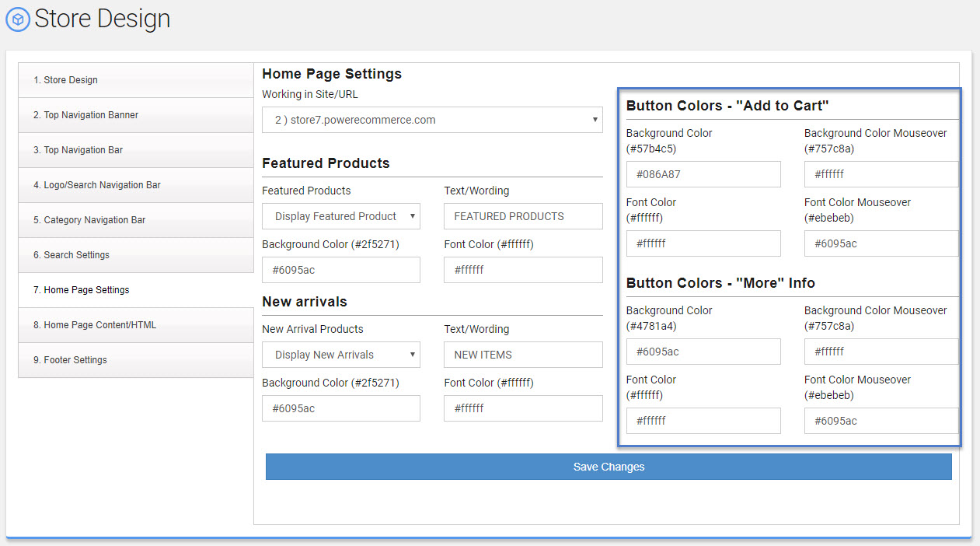The height and width of the screenshot is (546, 980).
Task: Open the Store Design sidebar tab
Action: pos(135,80)
